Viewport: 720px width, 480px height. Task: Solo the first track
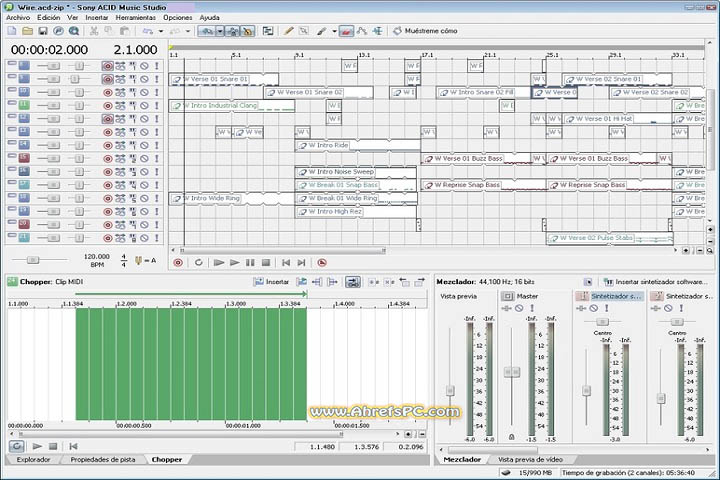tap(157, 66)
